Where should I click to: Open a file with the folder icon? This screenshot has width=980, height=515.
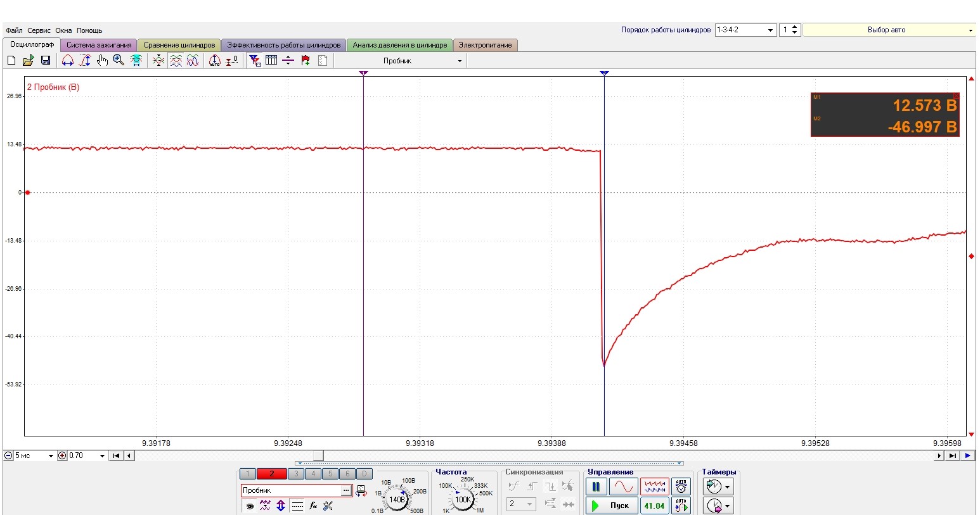(28, 60)
